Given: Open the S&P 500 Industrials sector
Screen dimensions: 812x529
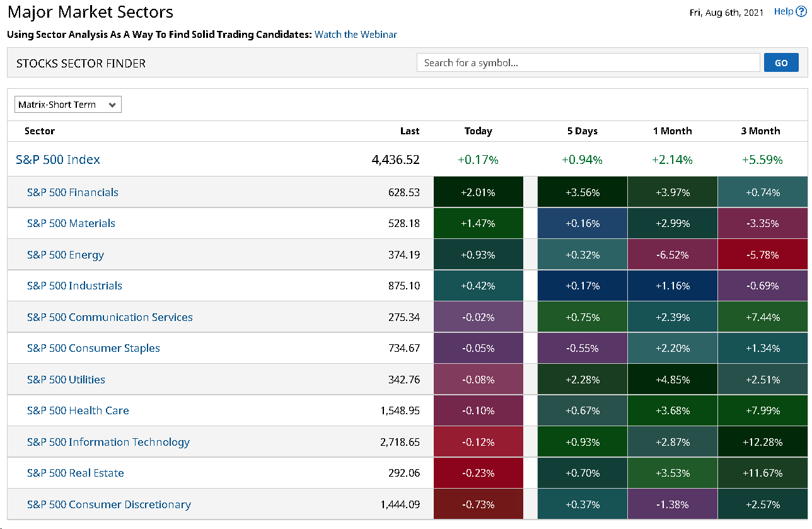Looking at the screenshot, I should (74, 286).
